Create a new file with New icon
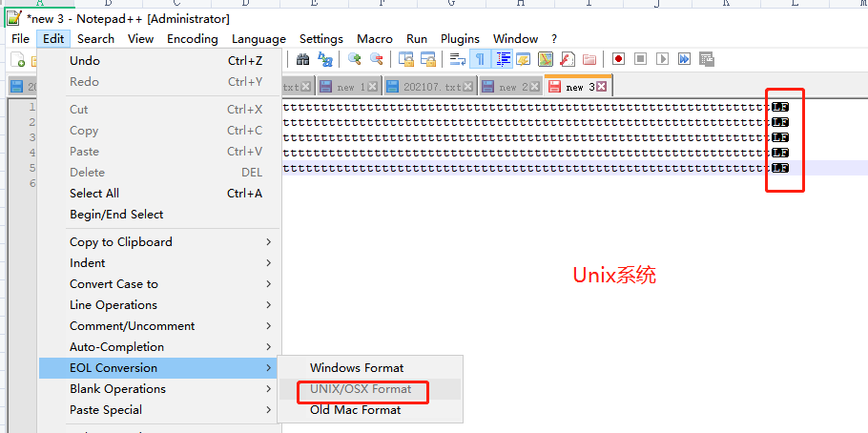 [18, 59]
